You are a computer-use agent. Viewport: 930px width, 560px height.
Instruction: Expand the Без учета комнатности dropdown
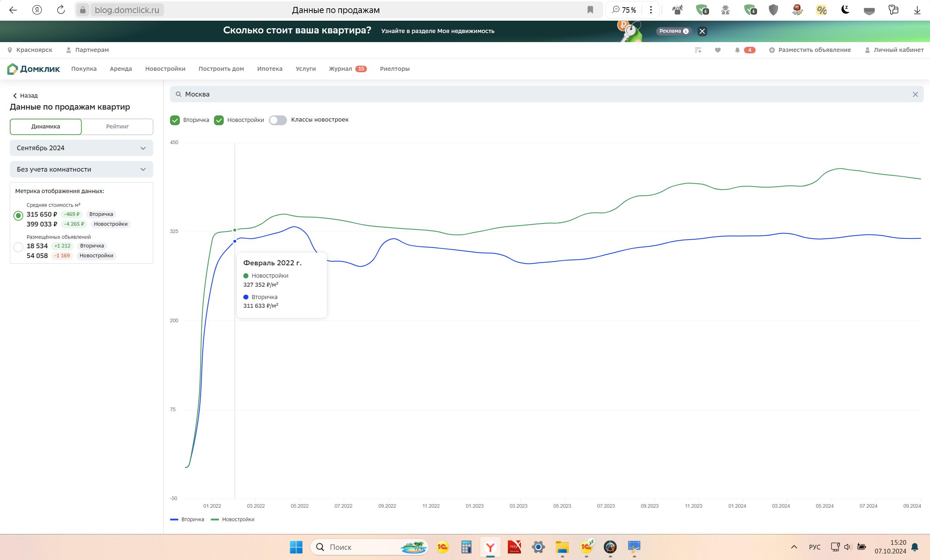pos(81,169)
